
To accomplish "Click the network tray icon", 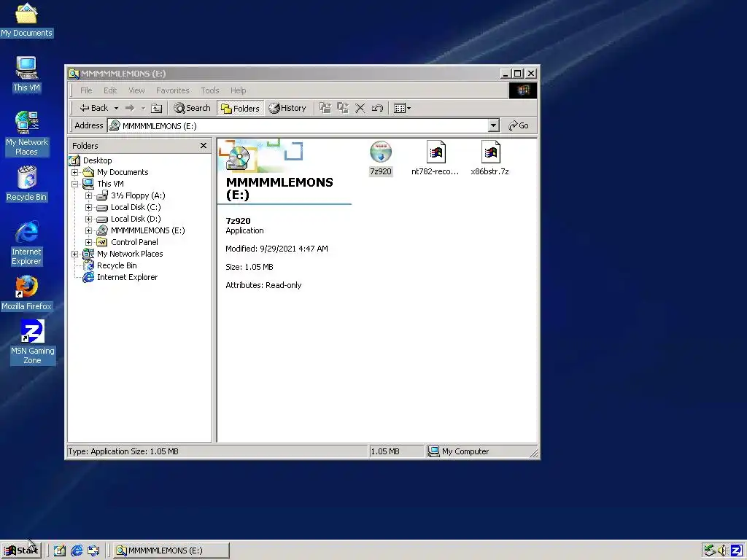I will click(x=710, y=551).
